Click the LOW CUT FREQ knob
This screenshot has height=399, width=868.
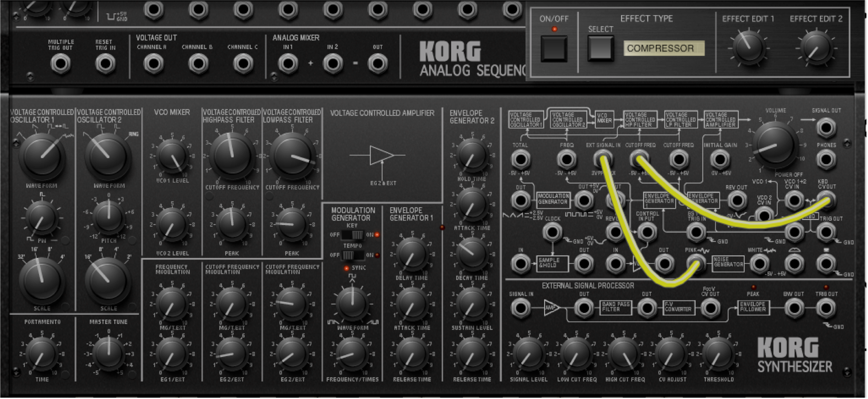(x=576, y=354)
